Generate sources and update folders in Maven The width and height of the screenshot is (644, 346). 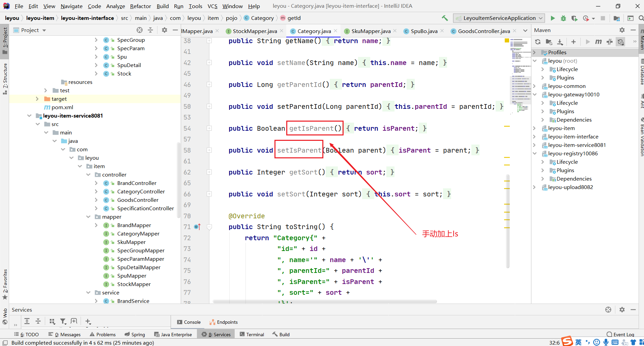coord(549,42)
